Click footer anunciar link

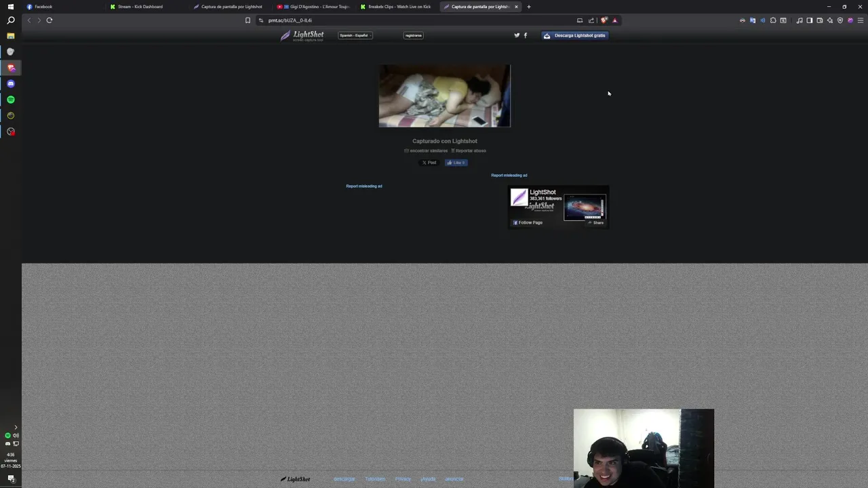pos(454,479)
